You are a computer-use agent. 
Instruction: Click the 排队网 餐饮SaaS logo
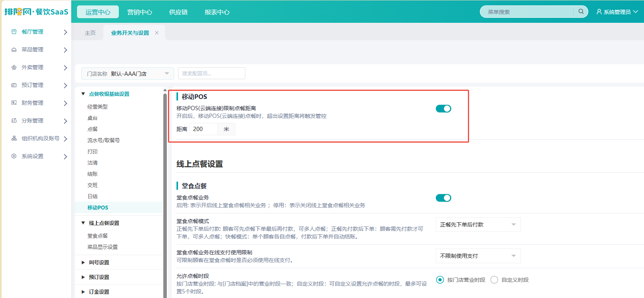click(36, 12)
